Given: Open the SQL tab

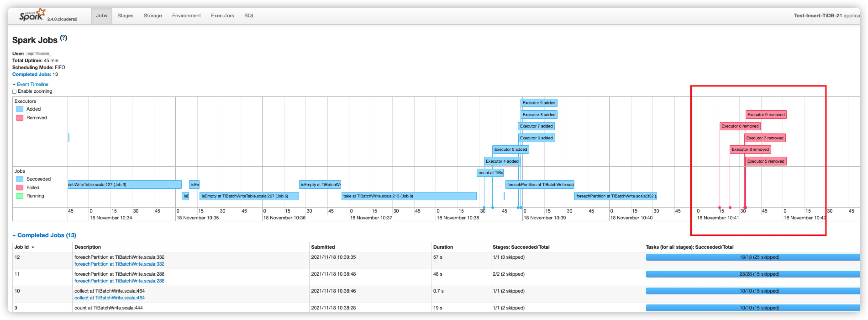Looking at the screenshot, I should pos(249,16).
